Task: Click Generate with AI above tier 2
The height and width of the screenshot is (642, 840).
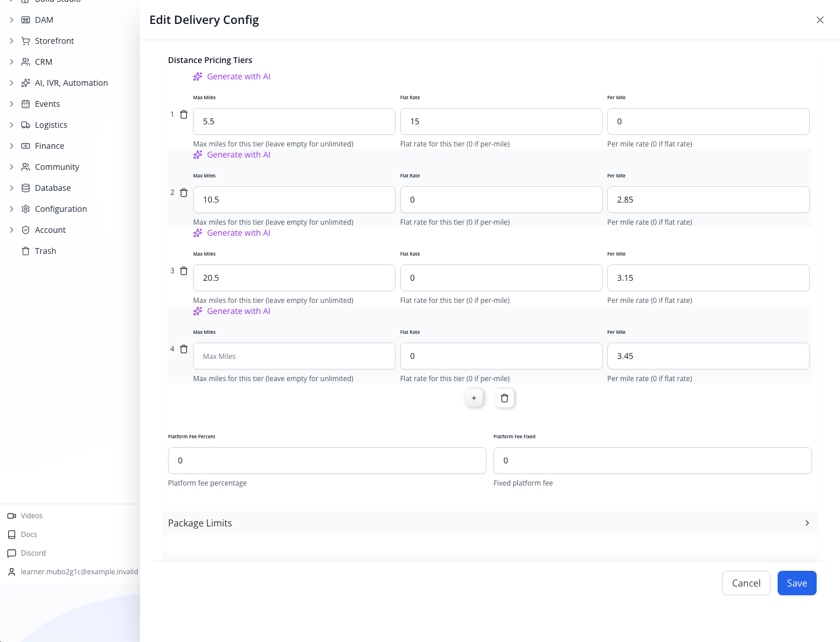Action: (x=232, y=155)
